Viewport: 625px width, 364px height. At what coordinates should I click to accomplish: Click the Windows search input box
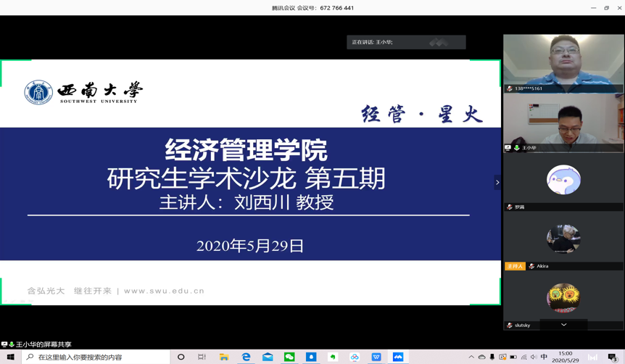click(98, 357)
